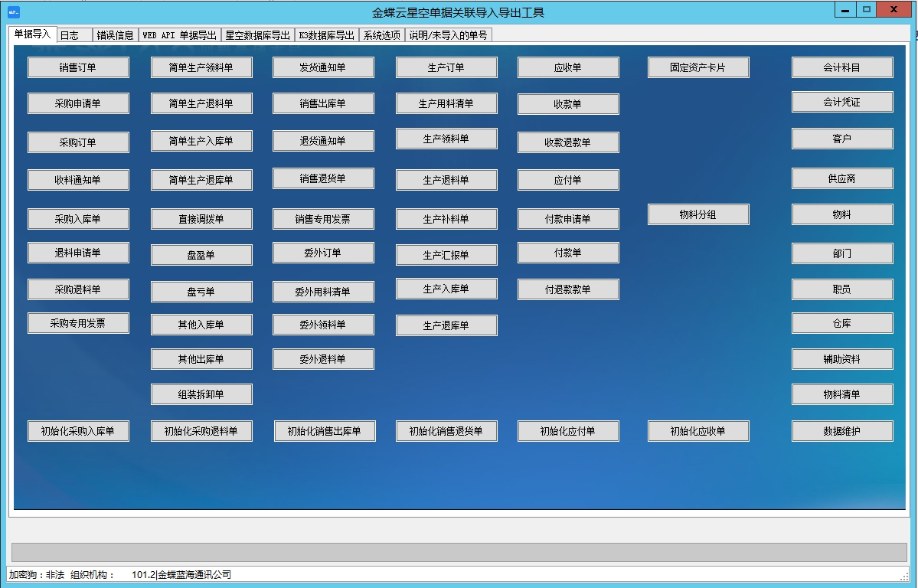Viewport: 918px width, 588px height.
Task: Click the 物料分组 button
Action: [697, 214]
